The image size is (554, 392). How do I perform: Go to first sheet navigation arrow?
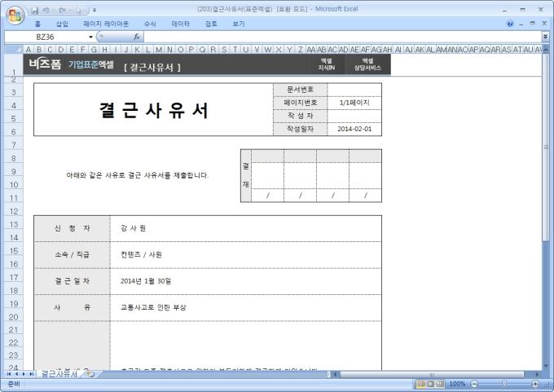[x=9, y=373]
